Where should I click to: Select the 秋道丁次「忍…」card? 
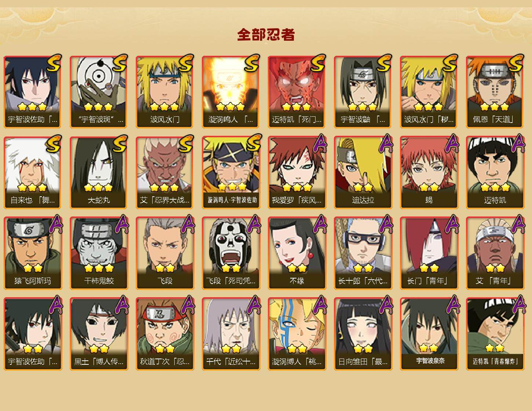(164, 334)
